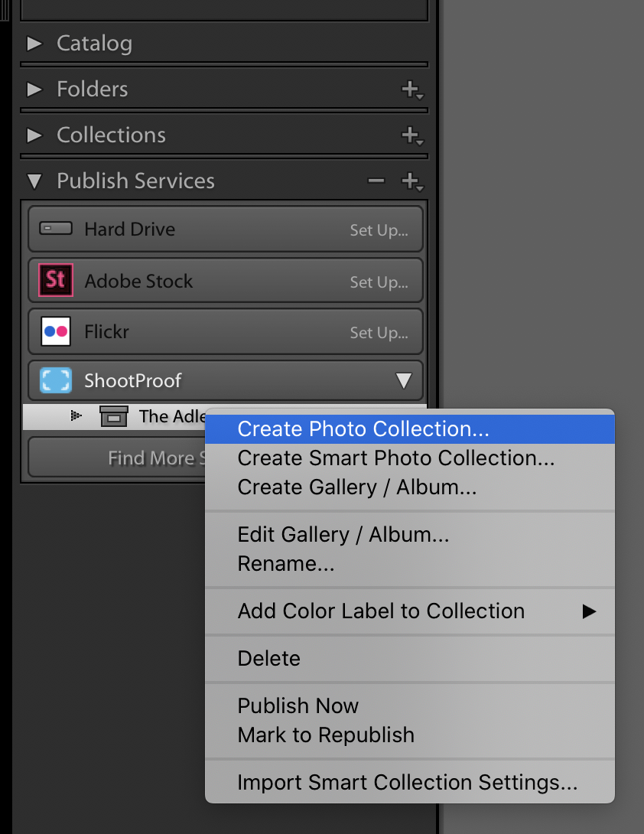Choose Create Photo Collection from context menu
The width and height of the screenshot is (644, 834).
363,428
